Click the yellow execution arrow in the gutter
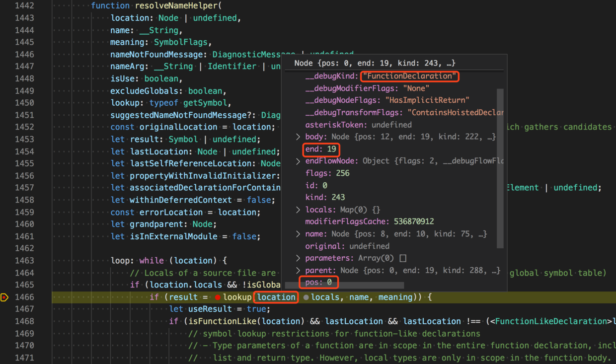The image size is (616, 364). pyautogui.click(x=4, y=297)
